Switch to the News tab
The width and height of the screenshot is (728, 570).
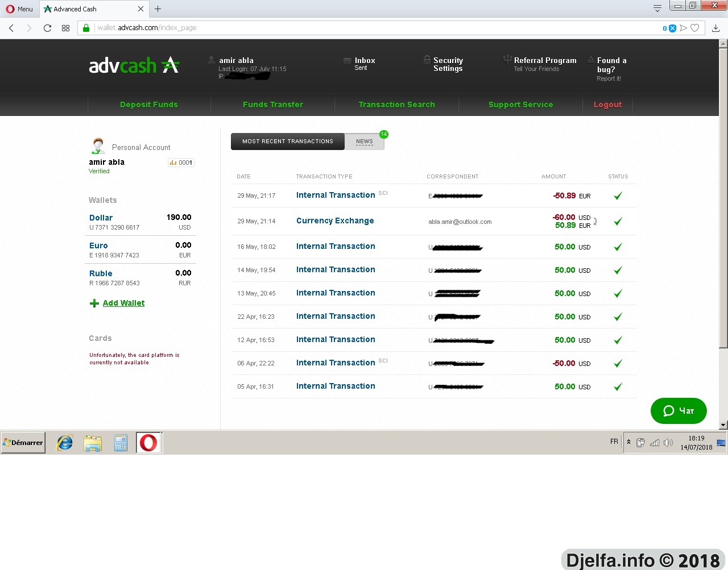click(365, 142)
